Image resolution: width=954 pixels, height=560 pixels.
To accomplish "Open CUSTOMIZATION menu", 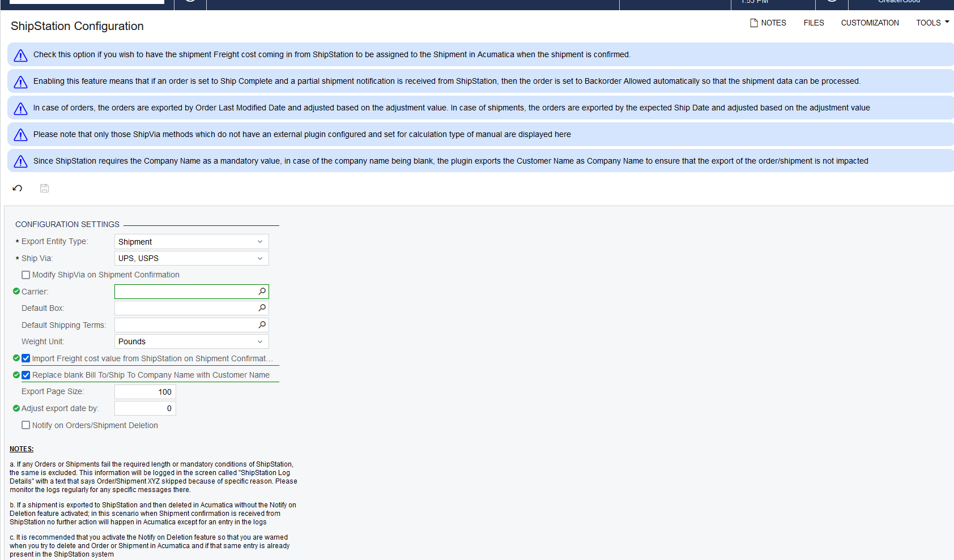I will pyautogui.click(x=870, y=23).
